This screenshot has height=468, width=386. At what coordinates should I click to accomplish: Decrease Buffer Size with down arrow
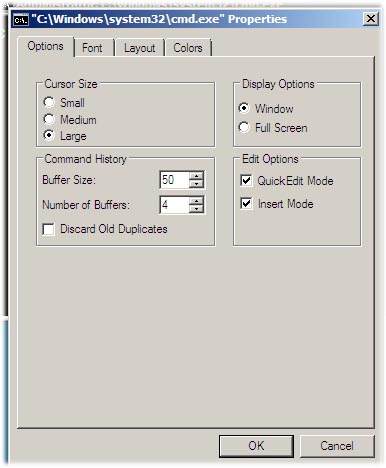point(196,184)
